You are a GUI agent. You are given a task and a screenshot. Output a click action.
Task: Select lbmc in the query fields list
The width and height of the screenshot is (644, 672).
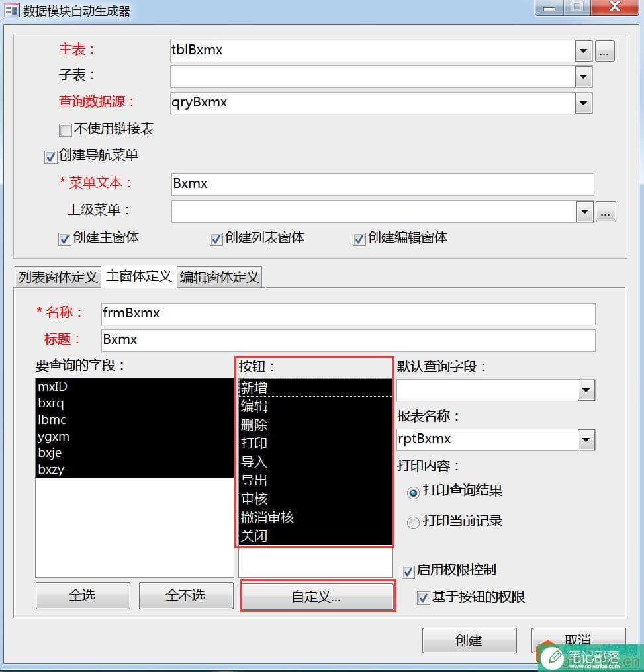coord(134,419)
